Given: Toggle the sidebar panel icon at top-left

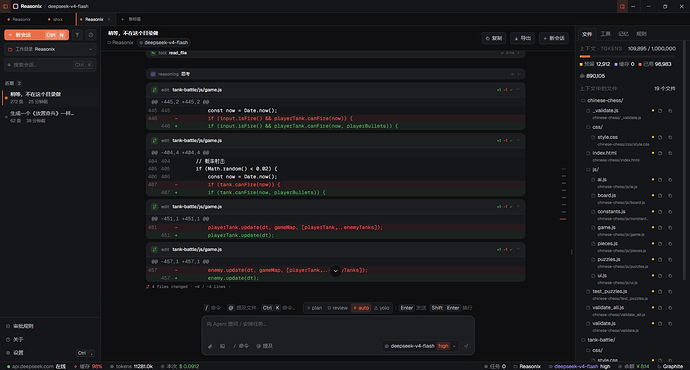Looking at the screenshot, I should [x=6, y=6].
